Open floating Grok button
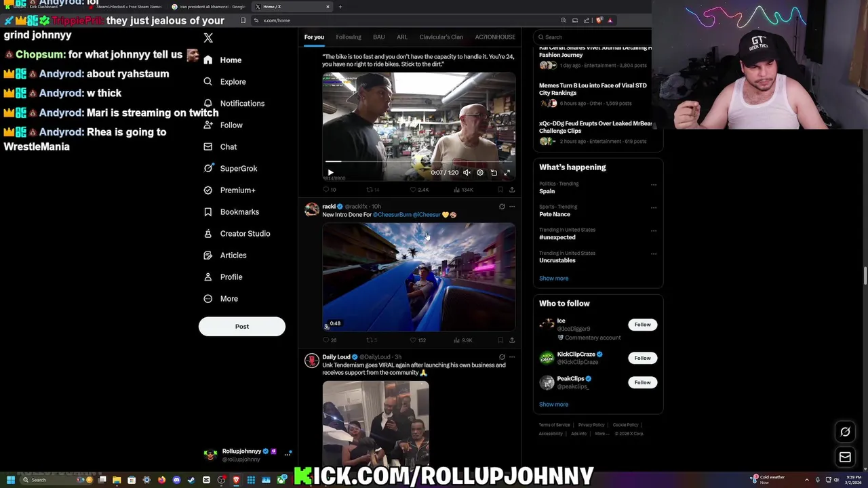 845,432
